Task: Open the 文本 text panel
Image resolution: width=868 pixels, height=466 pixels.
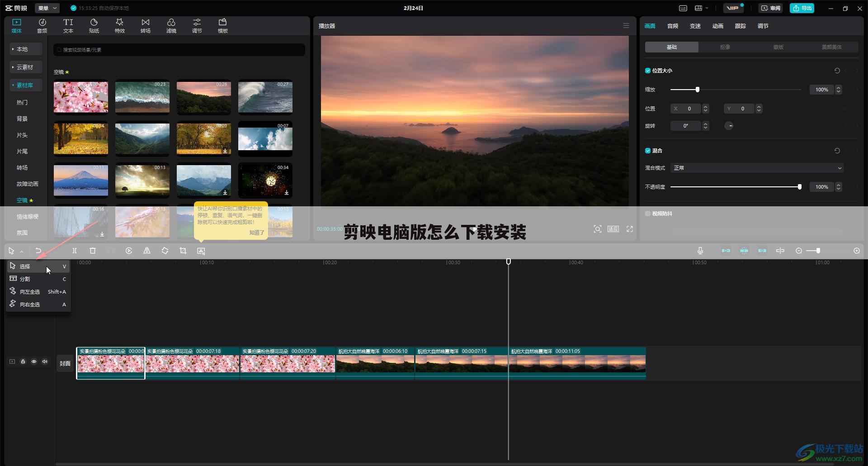Action: pyautogui.click(x=68, y=26)
